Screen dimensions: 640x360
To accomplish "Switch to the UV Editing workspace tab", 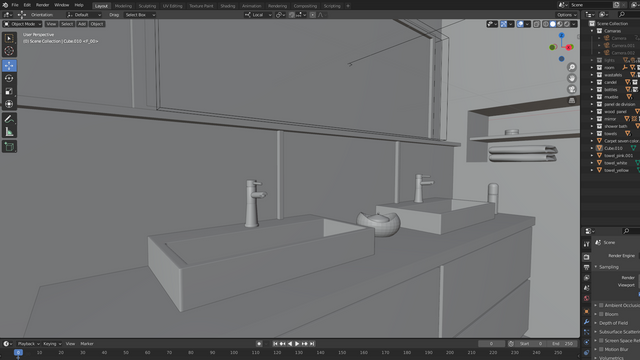I will tap(173, 6).
